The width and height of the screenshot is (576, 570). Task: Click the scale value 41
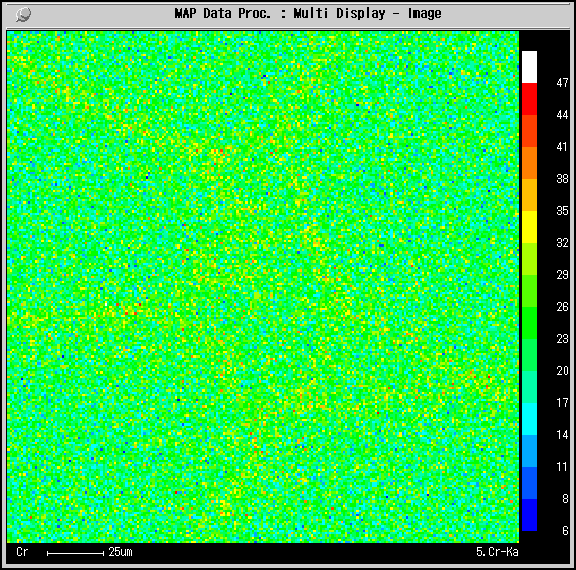562,147
